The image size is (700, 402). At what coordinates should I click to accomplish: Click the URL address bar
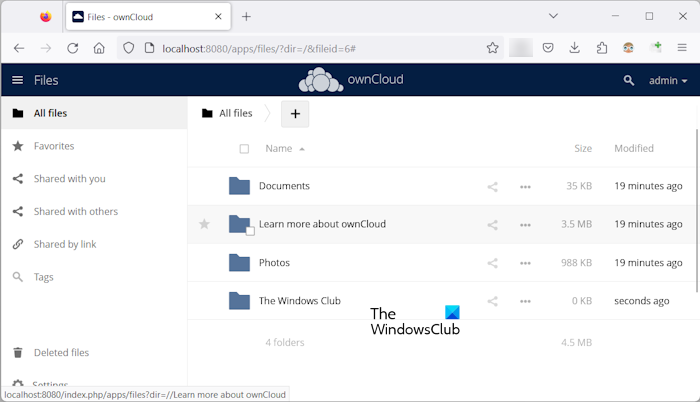(x=310, y=48)
